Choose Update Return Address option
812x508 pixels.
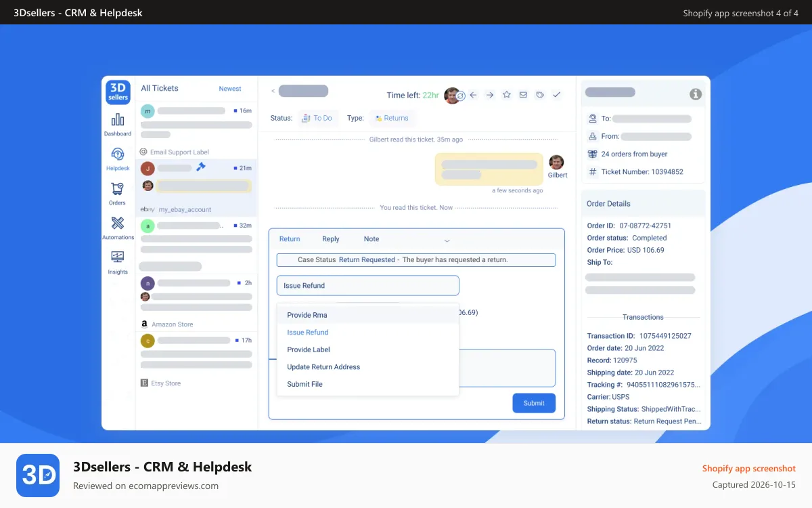click(x=368, y=367)
